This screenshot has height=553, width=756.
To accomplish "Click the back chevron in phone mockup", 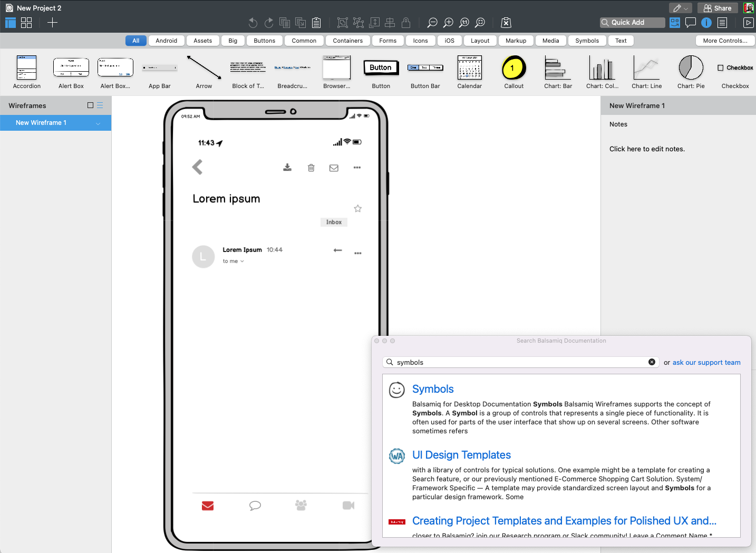I will point(198,167).
